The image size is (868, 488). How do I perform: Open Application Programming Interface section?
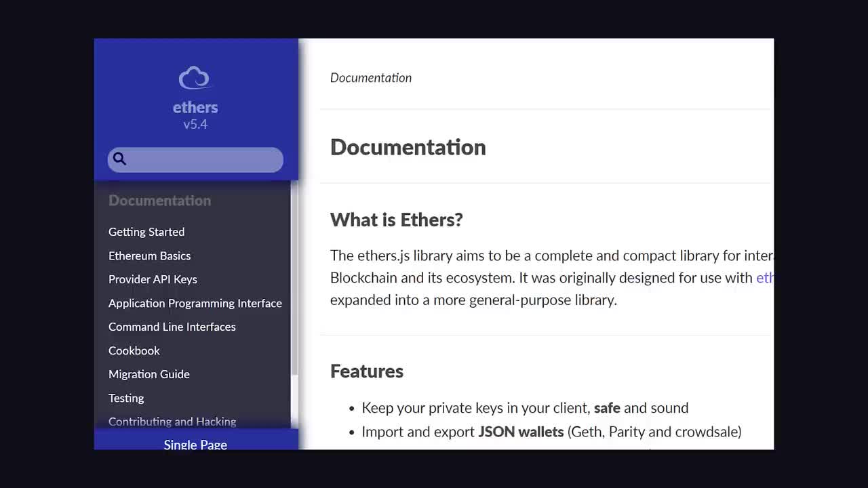[x=195, y=303]
